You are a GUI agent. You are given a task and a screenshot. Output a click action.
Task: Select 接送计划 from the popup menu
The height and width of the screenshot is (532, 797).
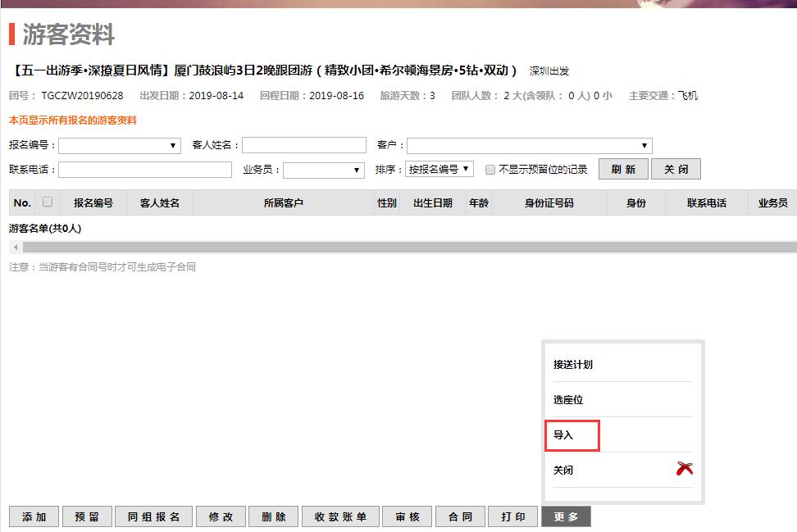(573, 365)
